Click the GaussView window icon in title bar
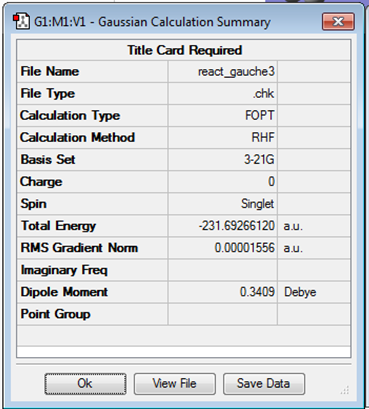Viewport: 369px width, 409px height. pyautogui.click(x=21, y=22)
